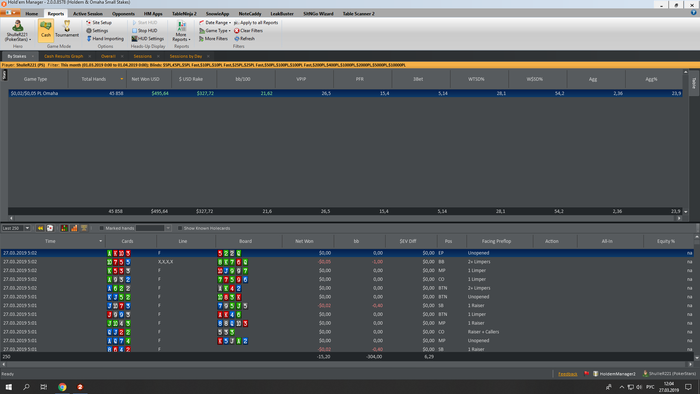Switch to Overall report tab
The image size is (700, 394).
pos(108,56)
